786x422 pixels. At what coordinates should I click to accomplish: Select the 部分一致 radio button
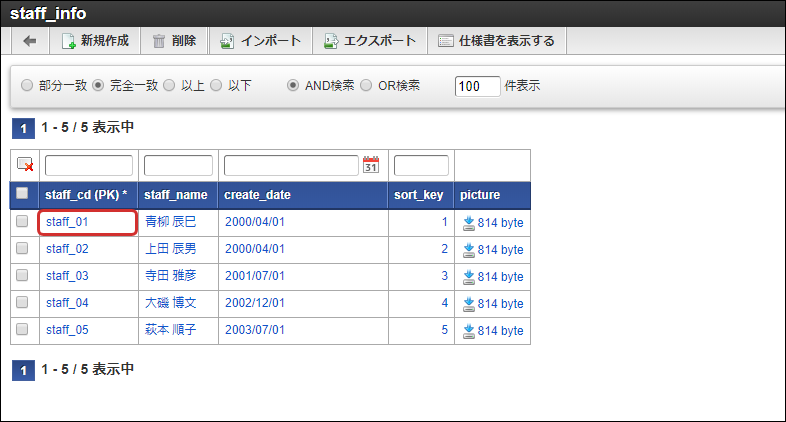[x=27, y=86]
